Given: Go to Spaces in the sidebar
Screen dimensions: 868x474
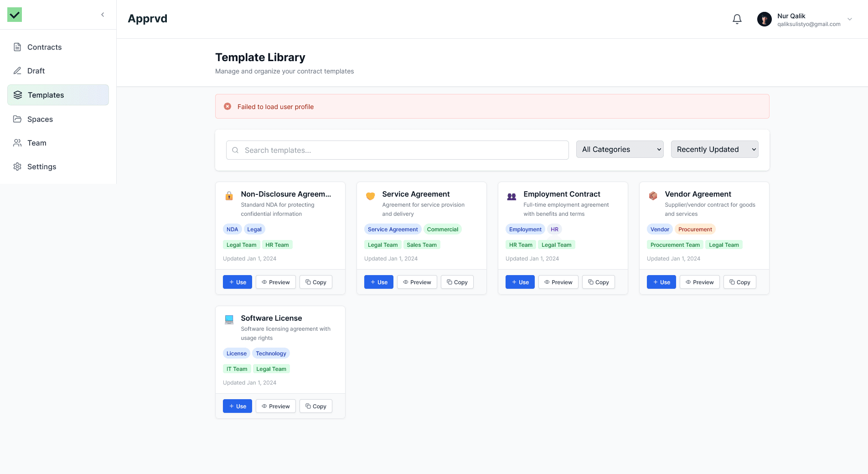Looking at the screenshot, I should pos(40,119).
